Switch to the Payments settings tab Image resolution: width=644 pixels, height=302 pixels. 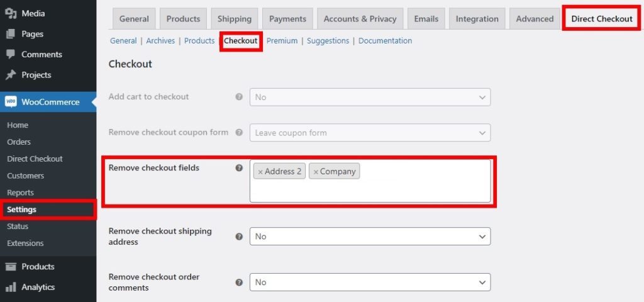pos(287,19)
